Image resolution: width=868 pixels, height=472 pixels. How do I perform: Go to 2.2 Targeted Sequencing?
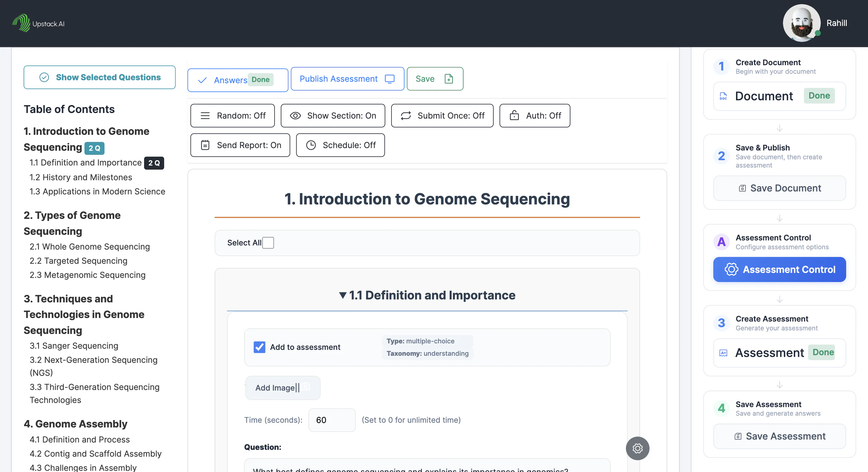click(x=79, y=260)
